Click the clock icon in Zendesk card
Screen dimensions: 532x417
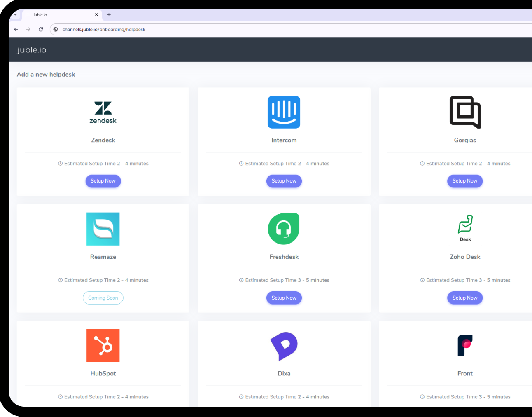coord(61,164)
